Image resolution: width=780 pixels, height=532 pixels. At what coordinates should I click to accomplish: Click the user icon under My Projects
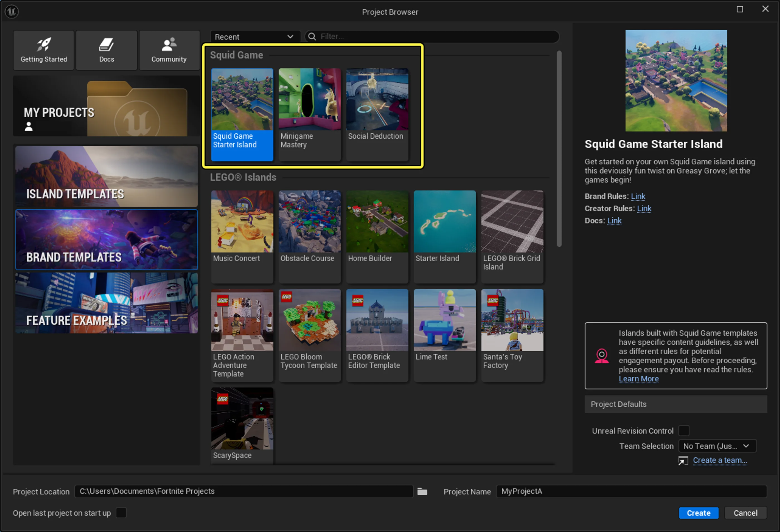click(29, 126)
